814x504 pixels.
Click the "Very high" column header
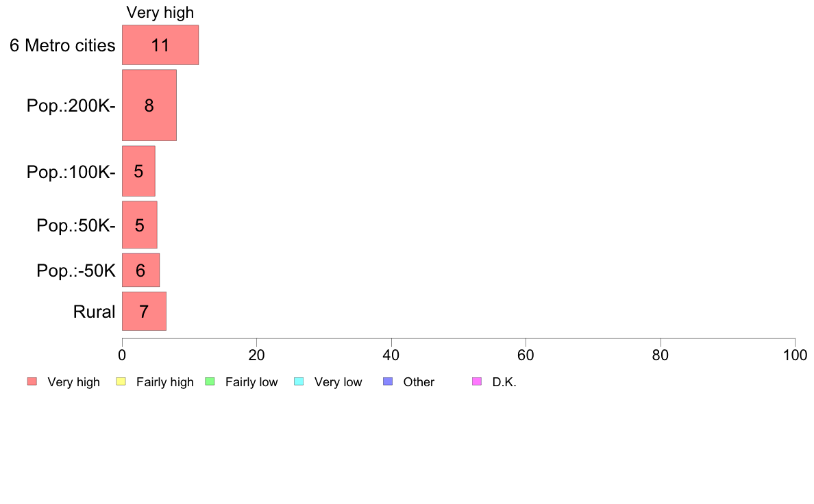point(160,13)
